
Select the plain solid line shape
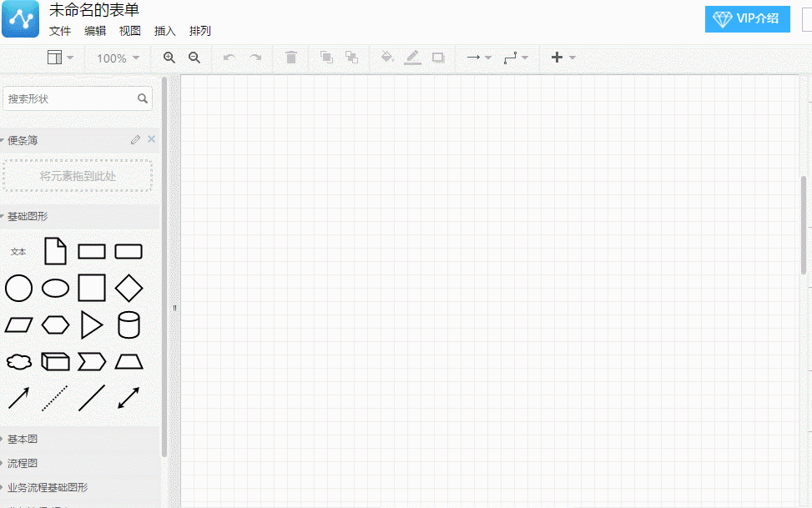(92, 398)
